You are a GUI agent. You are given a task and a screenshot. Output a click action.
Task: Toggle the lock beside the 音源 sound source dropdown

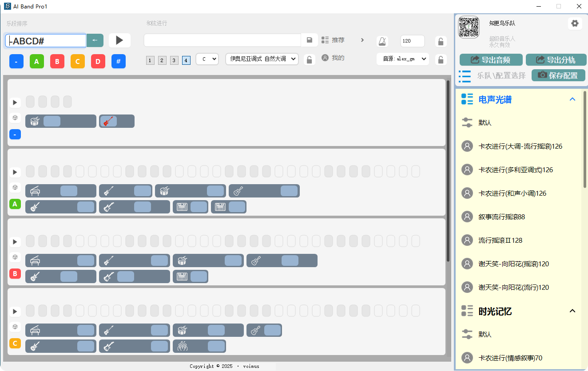pos(441,59)
